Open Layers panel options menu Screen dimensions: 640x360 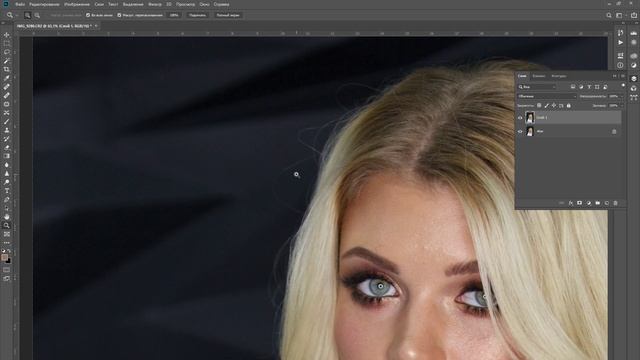[622, 76]
